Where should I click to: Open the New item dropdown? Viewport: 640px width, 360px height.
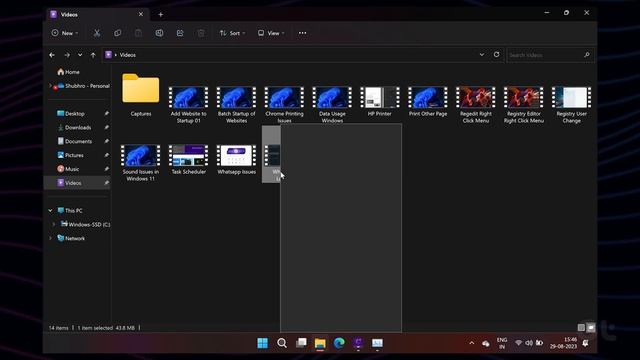tap(65, 33)
